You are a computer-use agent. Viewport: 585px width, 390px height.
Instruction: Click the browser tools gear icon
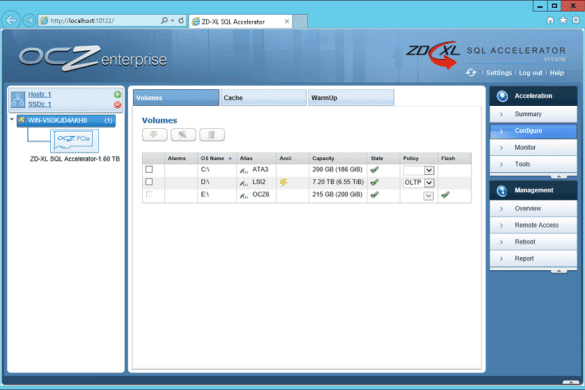click(x=576, y=20)
